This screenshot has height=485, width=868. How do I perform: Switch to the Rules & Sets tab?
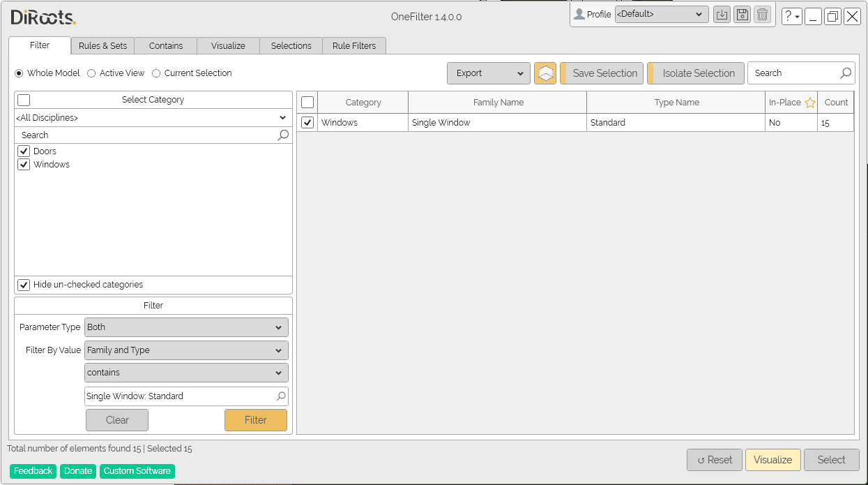point(102,45)
